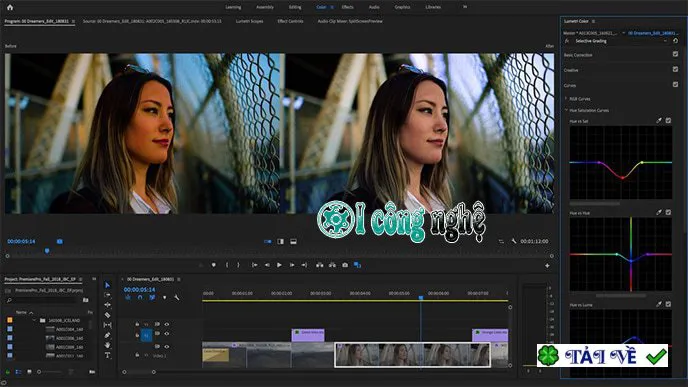Click the Export Frame camera icon

(345, 265)
